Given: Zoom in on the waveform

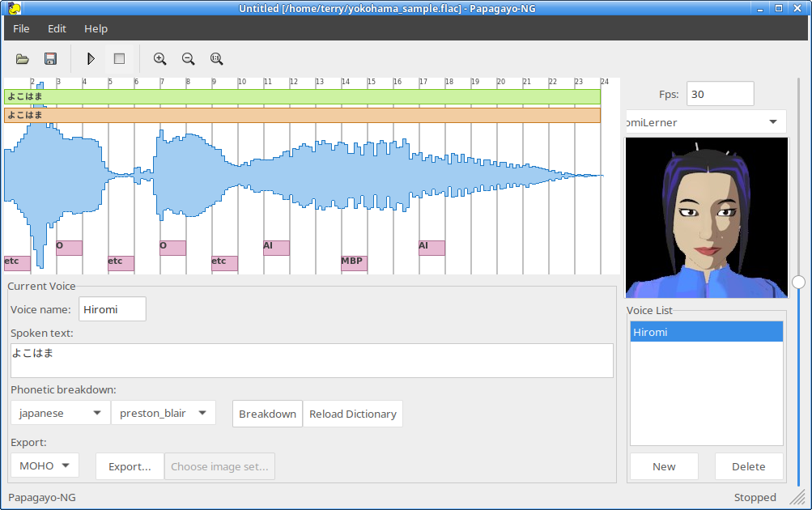Looking at the screenshot, I should [x=160, y=59].
